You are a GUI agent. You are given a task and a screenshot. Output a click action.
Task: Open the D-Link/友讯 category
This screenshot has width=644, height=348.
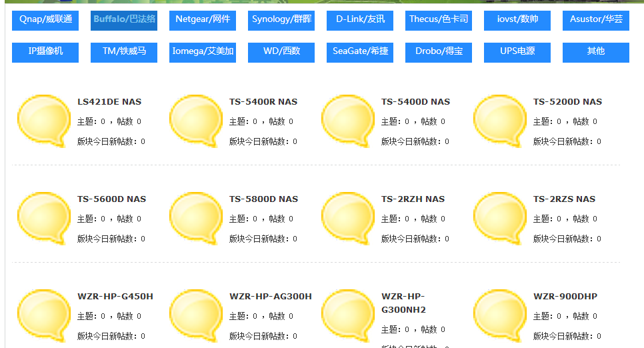click(x=360, y=21)
